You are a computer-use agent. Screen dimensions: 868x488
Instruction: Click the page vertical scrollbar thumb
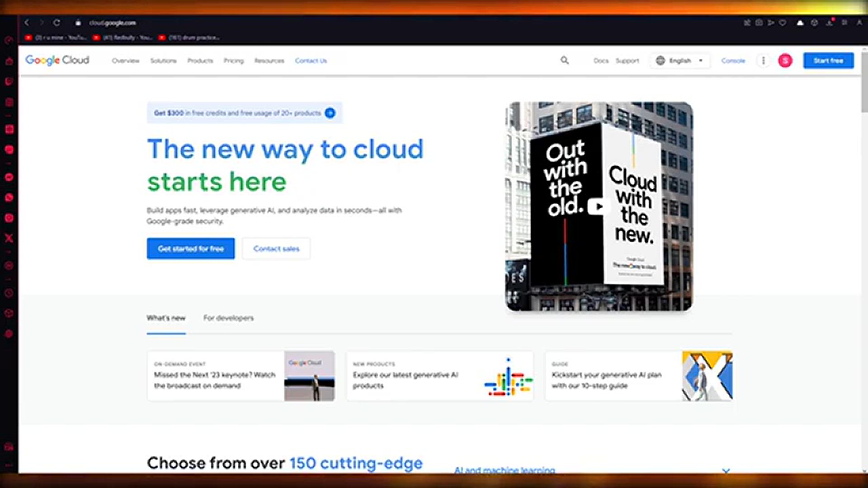864,81
